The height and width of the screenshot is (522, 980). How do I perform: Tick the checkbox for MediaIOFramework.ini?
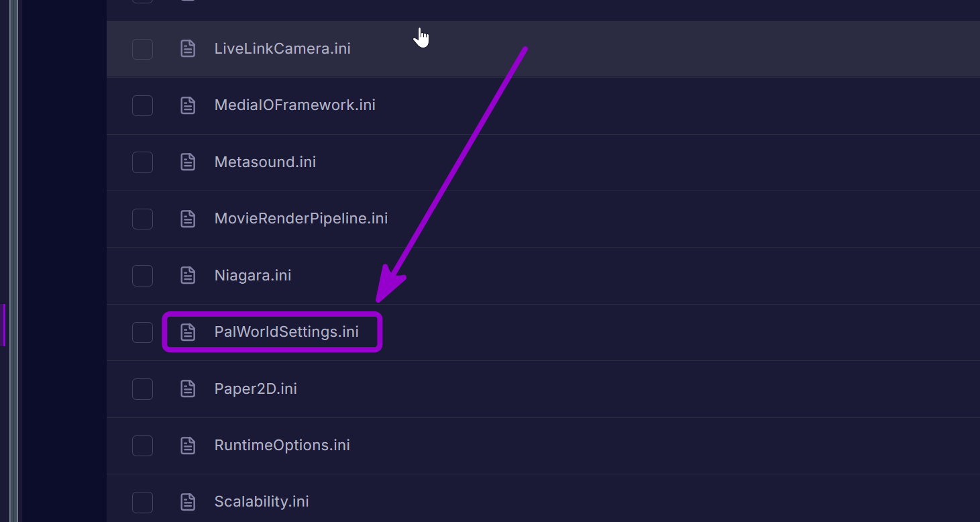tap(142, 105)
